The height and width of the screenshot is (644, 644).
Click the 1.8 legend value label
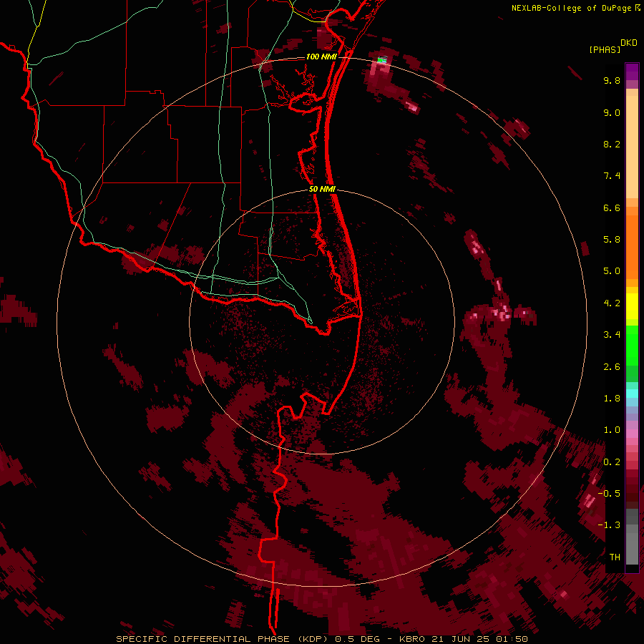(x=612, y=399)
